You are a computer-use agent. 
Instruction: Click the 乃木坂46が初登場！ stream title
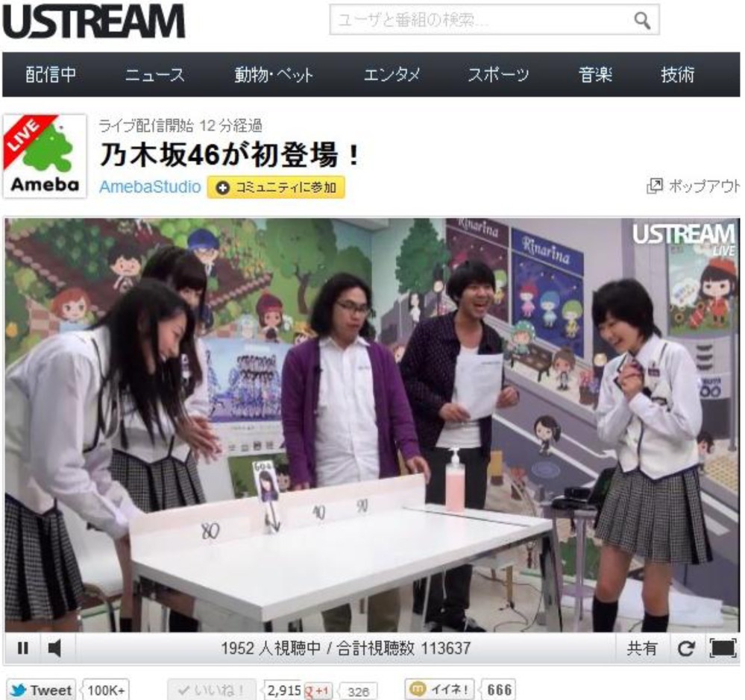tap(230, 155)
